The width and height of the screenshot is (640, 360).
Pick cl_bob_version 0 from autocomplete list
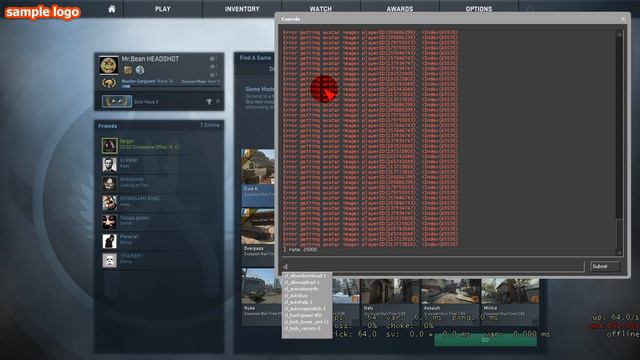[302, 328]
